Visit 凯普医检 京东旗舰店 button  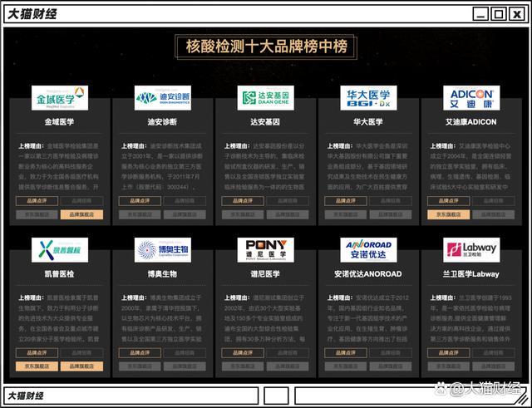(37, 366)
